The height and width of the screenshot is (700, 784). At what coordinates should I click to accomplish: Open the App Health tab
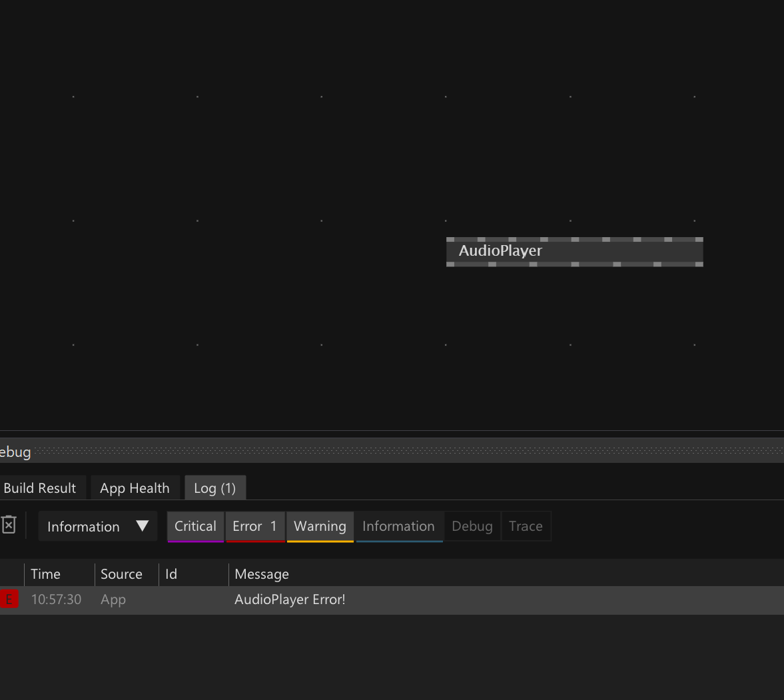pos(135,488)
